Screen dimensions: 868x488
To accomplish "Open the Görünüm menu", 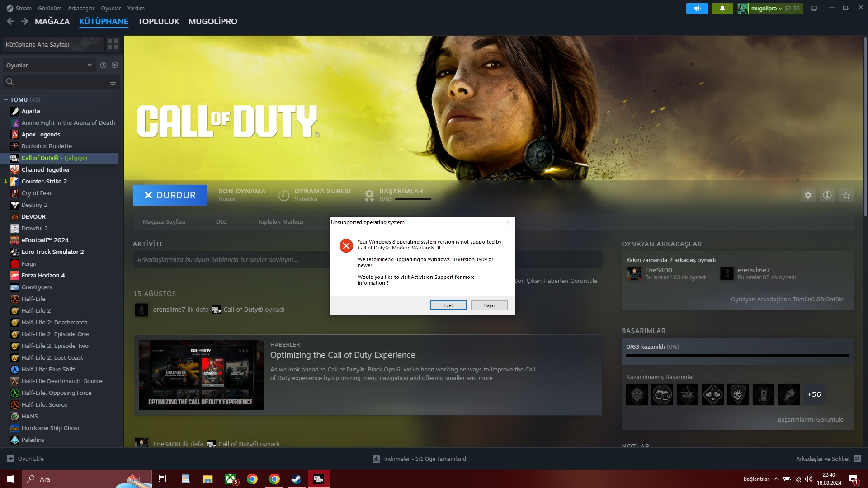I will coord(50,8).
